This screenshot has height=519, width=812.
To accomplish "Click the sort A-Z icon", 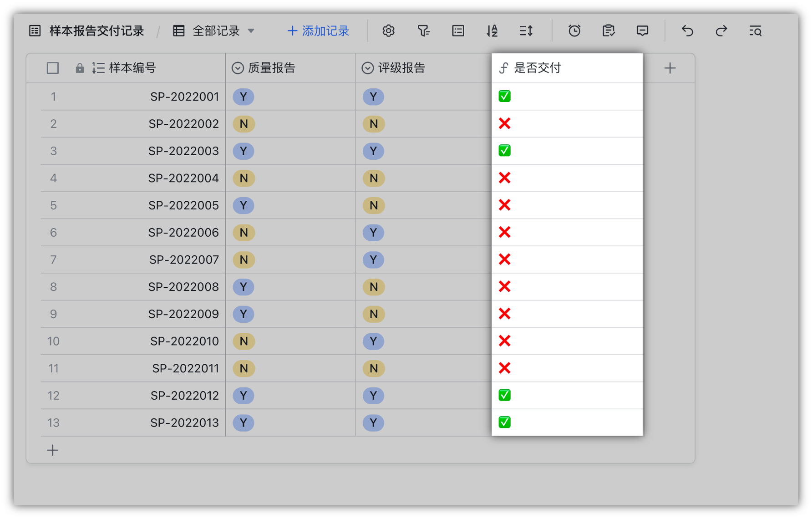I will point(492,31).
